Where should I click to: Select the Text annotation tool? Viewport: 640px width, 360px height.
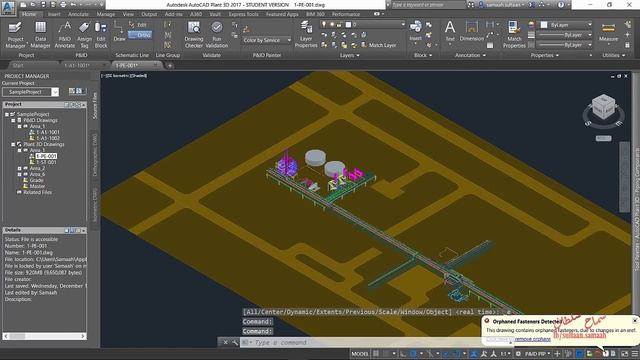click(450, 31)
